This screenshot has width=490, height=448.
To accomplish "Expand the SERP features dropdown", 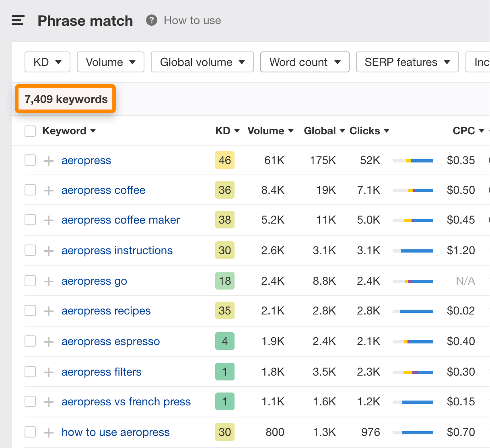I will point(407,62).
